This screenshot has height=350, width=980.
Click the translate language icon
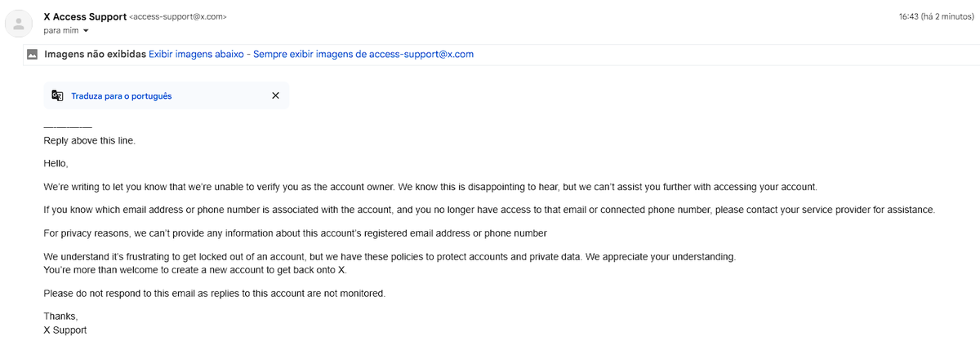coord(57,95)
